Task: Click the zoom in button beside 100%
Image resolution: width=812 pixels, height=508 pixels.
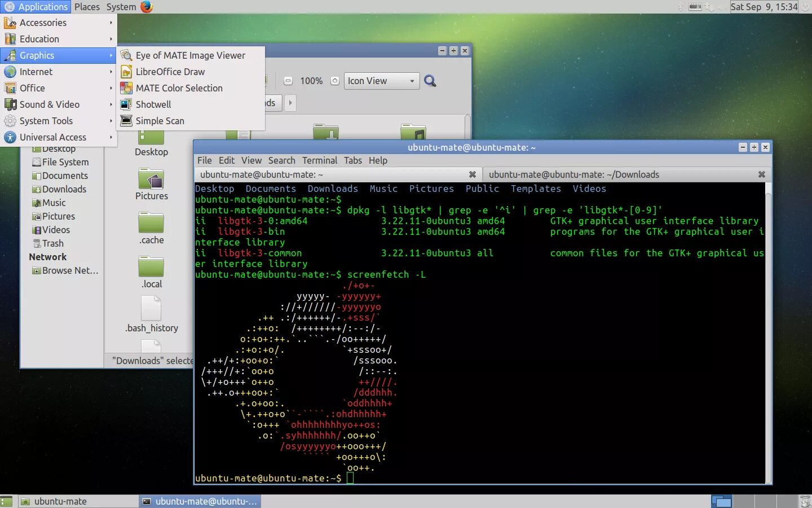Action: 334,81
